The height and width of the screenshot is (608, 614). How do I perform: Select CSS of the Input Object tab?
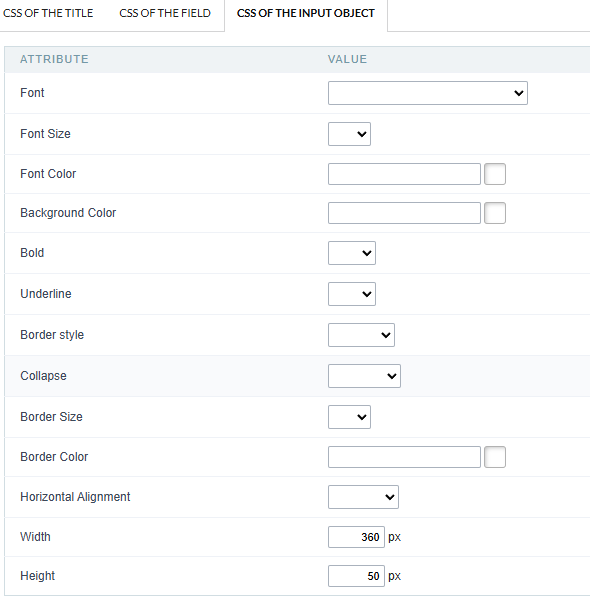306,13
